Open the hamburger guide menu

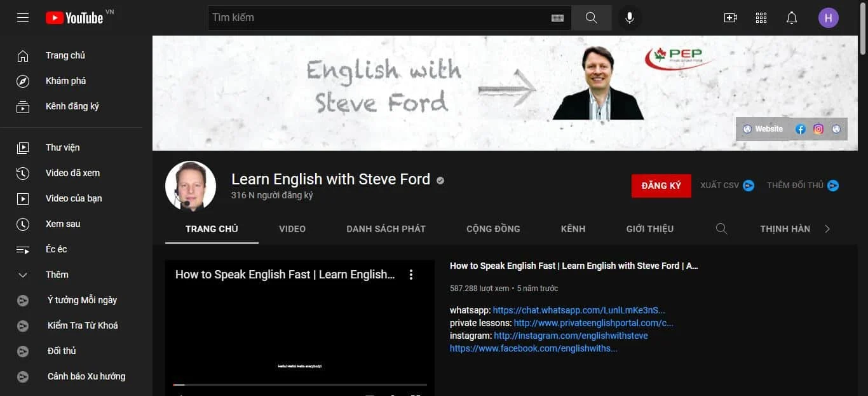[23, 18]
